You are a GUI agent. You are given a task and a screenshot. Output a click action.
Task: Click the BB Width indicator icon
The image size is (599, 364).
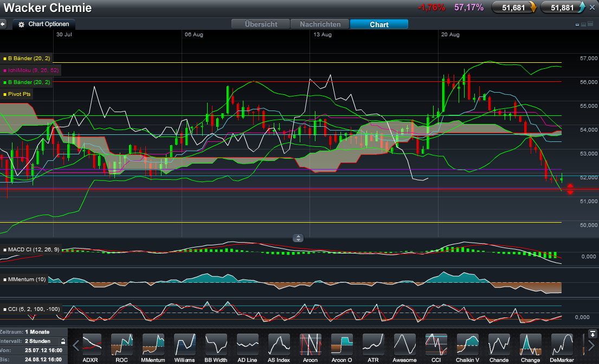tap(216, 344)
